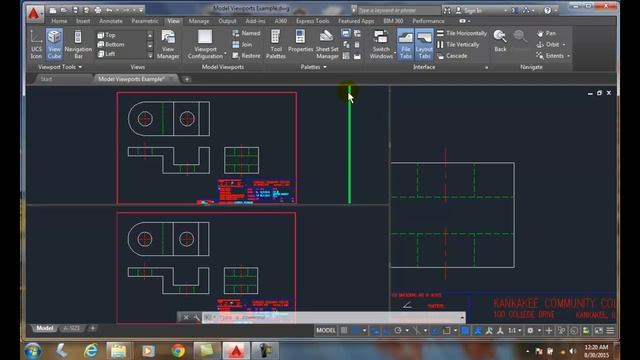Open the Performance ribbon tab
This screenshot has width=640, height=360.
point(428,21)
